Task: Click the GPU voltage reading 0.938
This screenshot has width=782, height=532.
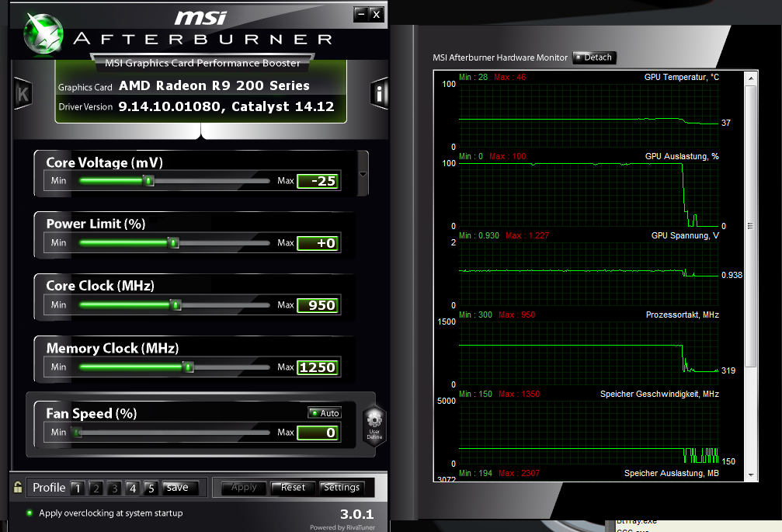Action: [x=732, y=275]
